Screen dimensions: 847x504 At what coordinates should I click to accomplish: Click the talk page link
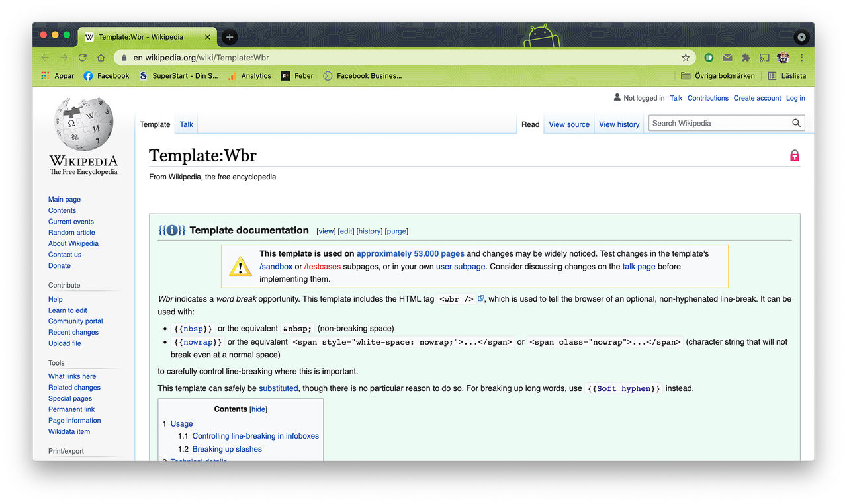(639, 267)
